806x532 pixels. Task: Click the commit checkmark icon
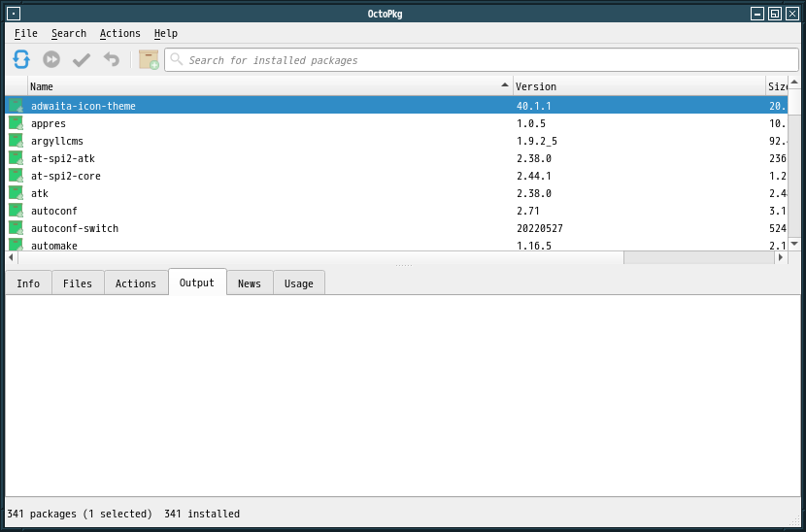click(82, 60)
